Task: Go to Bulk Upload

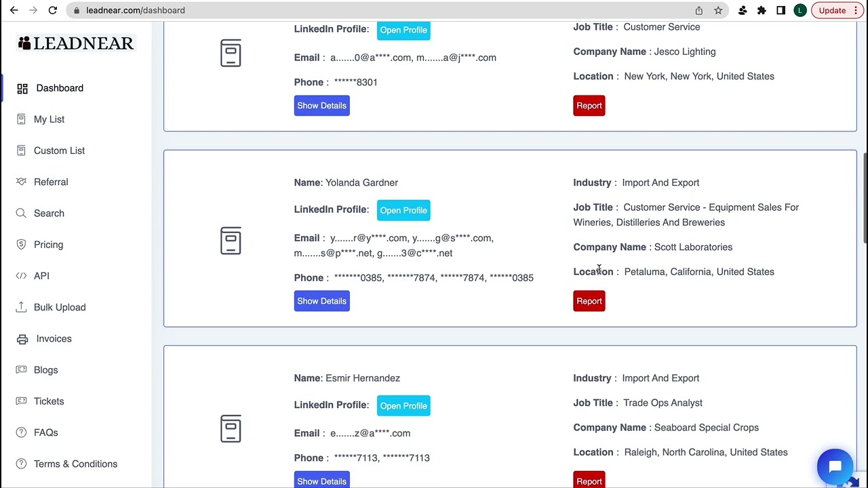Action: click(x=60, y=307)
